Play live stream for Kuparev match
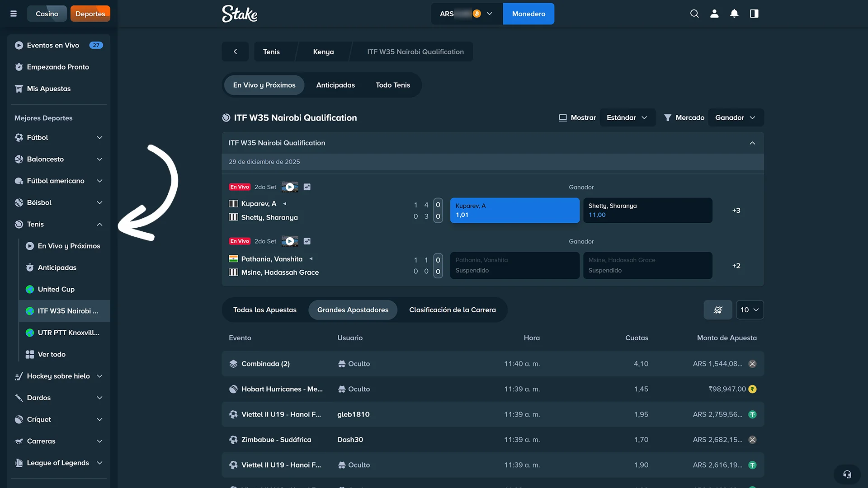 coord(290,187)
